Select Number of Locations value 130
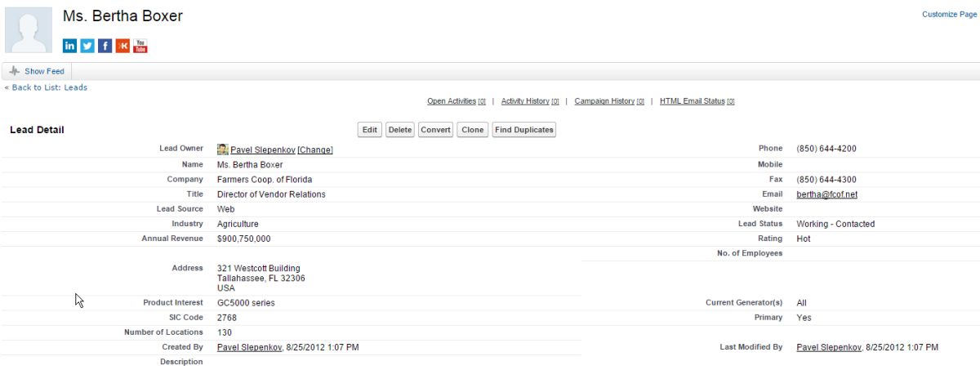Viewport: 980px width, 370px height. point(225,332)
